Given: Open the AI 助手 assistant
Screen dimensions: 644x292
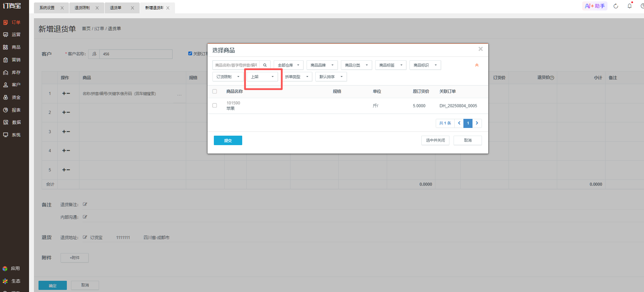Looking at the screenshot, I should pos(595,6).
